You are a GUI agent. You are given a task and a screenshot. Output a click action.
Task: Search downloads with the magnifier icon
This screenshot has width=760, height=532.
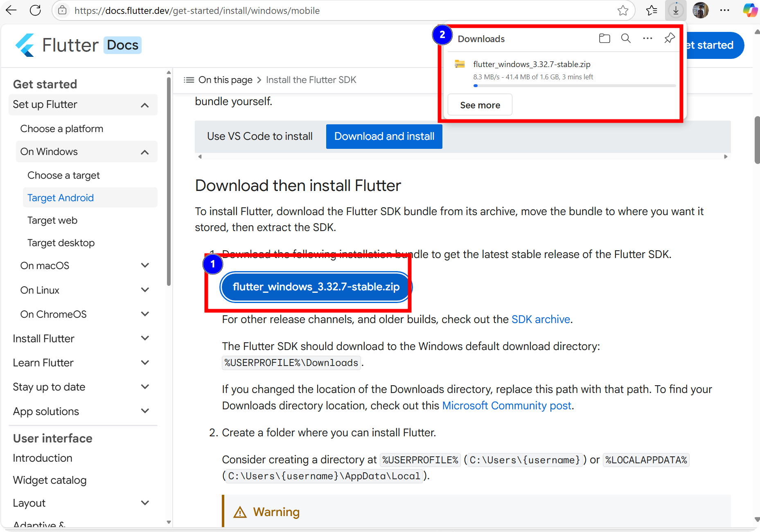[x=626, y=38]
